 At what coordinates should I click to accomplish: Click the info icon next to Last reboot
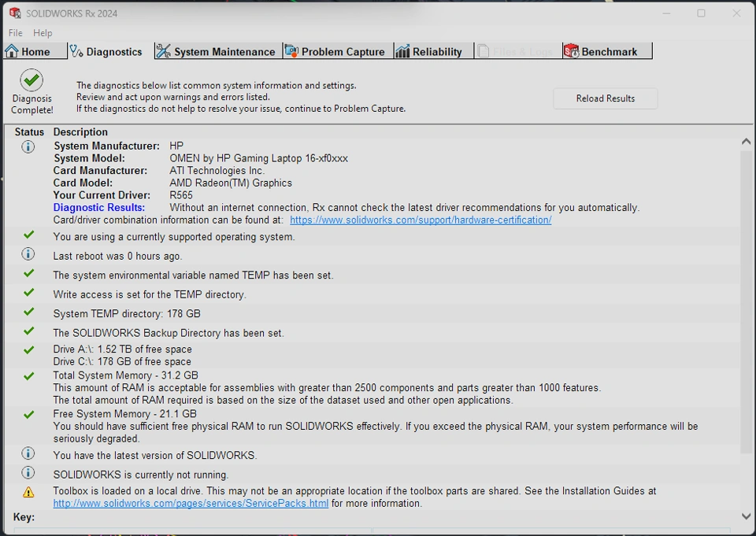[28, 254]
